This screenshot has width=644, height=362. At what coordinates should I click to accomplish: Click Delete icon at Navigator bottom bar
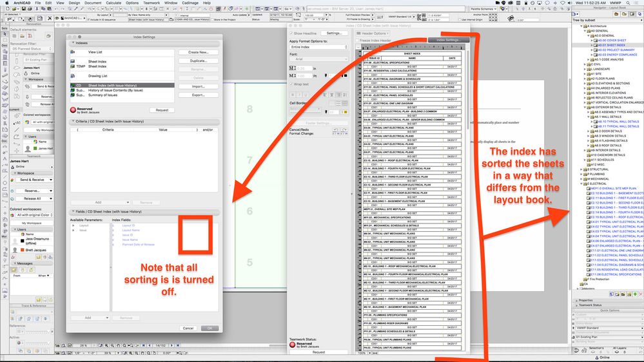(x=640, y=294)
